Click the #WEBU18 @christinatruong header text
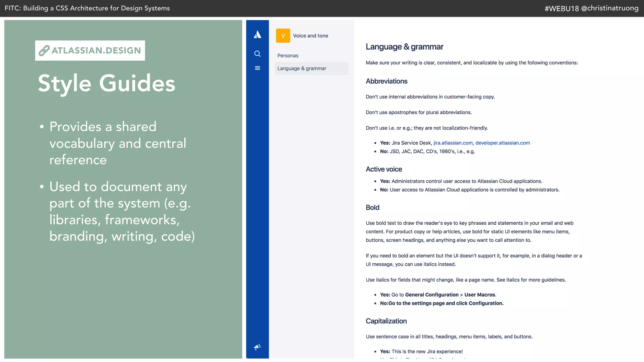644x362 pixels. click(x=591, y=8)
